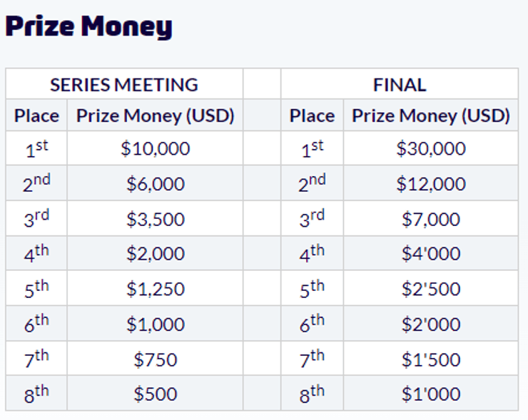The height and width of the screenshot is (420, 528).
Task: Click the $2'500 final prize cell
Action: (x=431, y=289)
